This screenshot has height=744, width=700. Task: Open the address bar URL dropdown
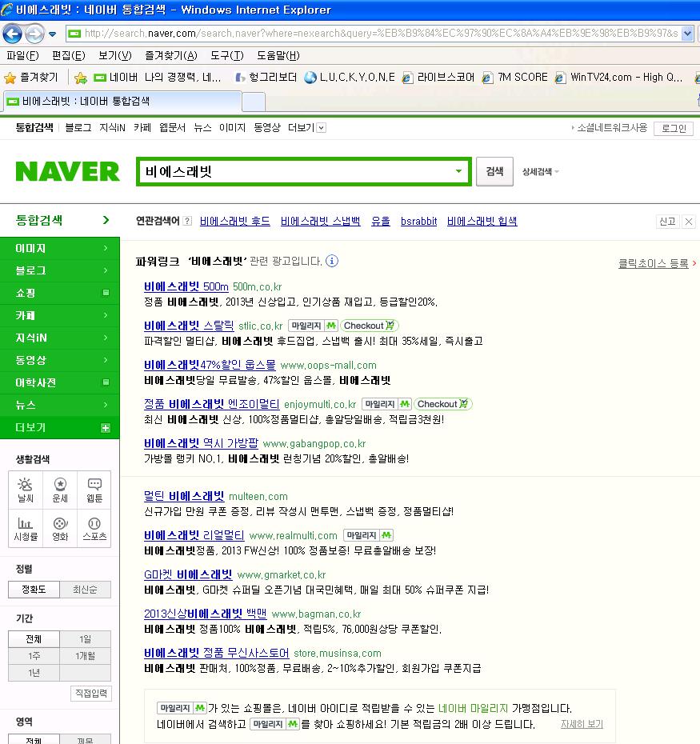(686, 34)
